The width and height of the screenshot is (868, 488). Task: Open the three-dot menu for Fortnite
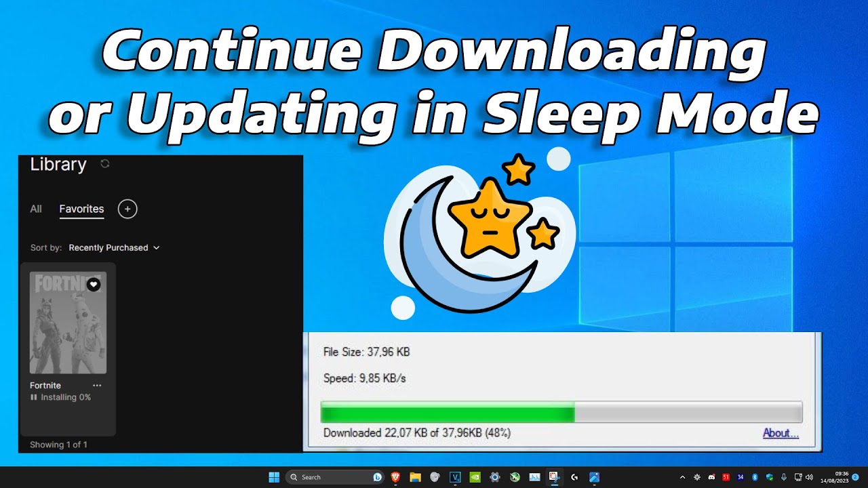97,385
